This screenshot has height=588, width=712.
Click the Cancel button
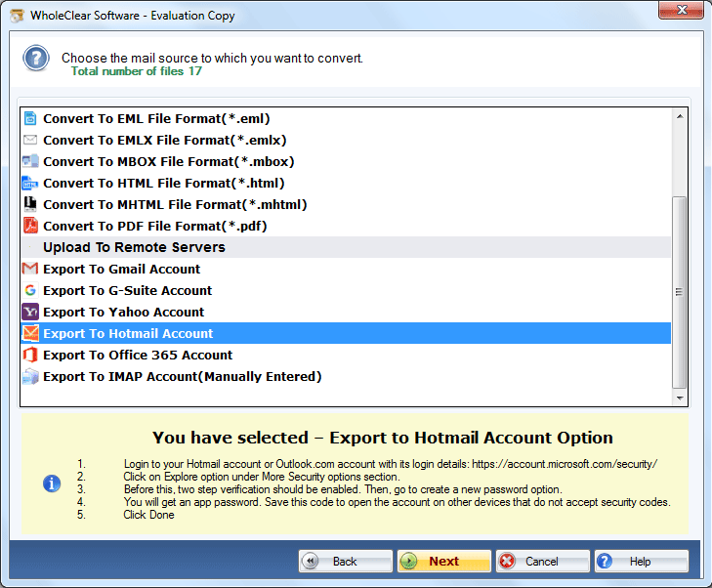[543, 562]
